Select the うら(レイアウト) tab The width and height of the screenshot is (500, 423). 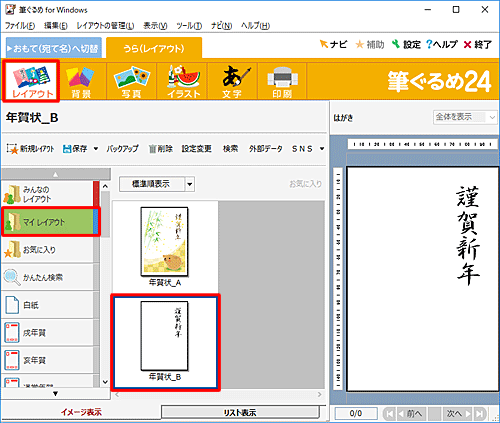click(x=154, y=49)
